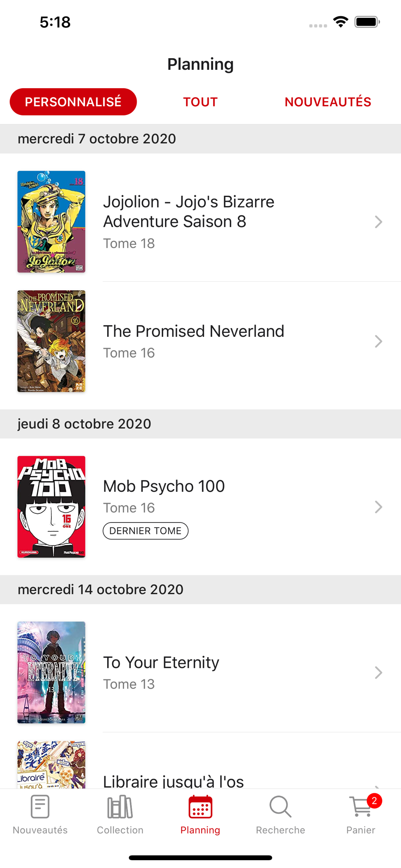Open the Recherche magnifier icon
This screenshot has width=401, height=868.
click(280, 807)
